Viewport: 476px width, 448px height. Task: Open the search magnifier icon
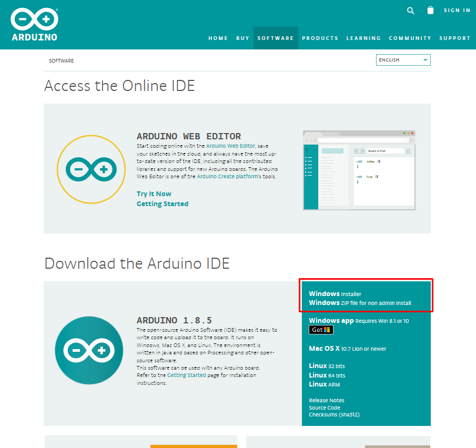click(x=410, y=11)
